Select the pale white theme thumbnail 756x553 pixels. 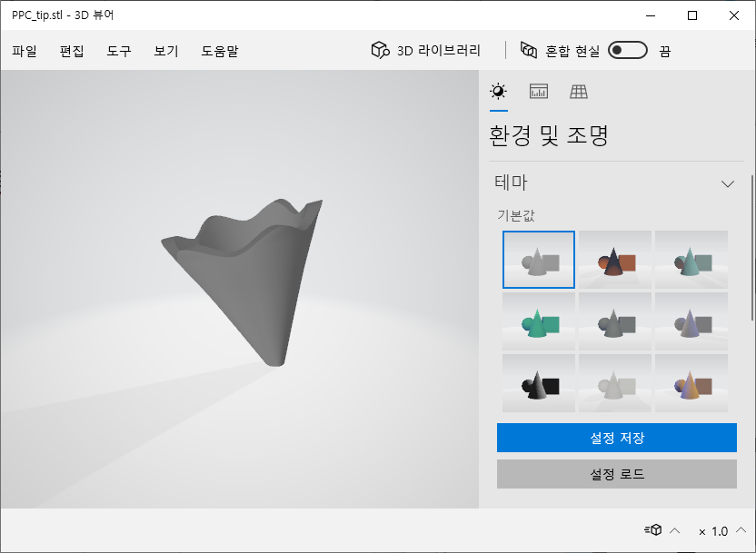pos(615,383)
